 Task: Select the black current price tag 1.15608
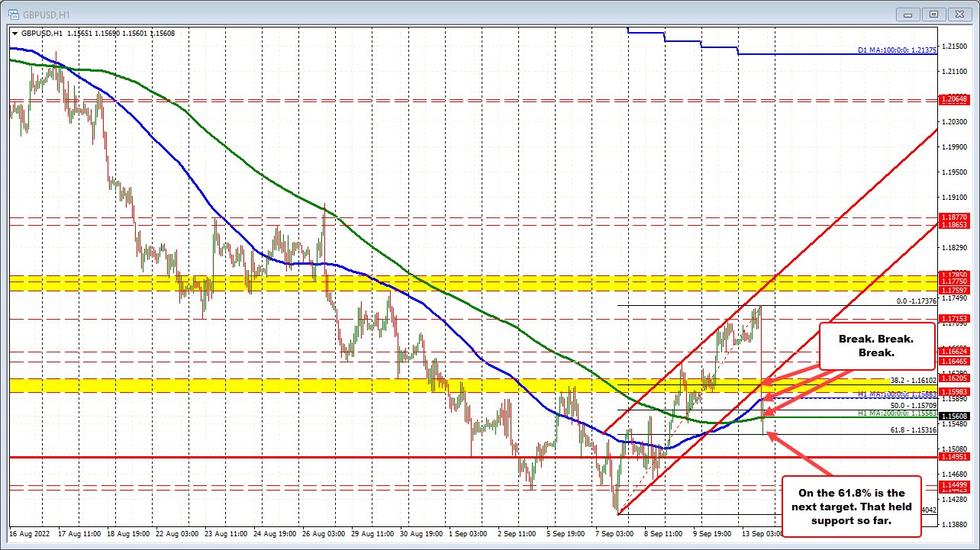954,416
